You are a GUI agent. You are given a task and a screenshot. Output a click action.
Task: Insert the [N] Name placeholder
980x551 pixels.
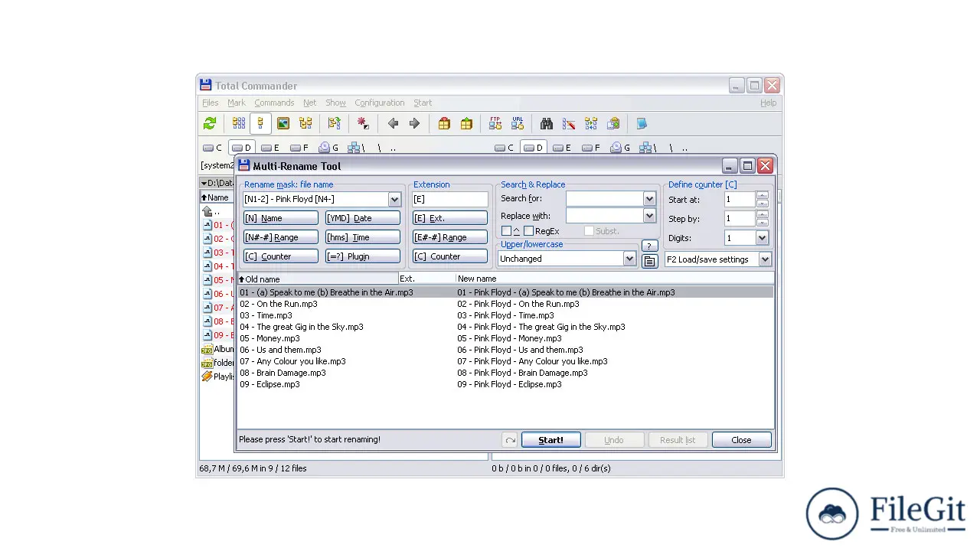click(281, 218)
